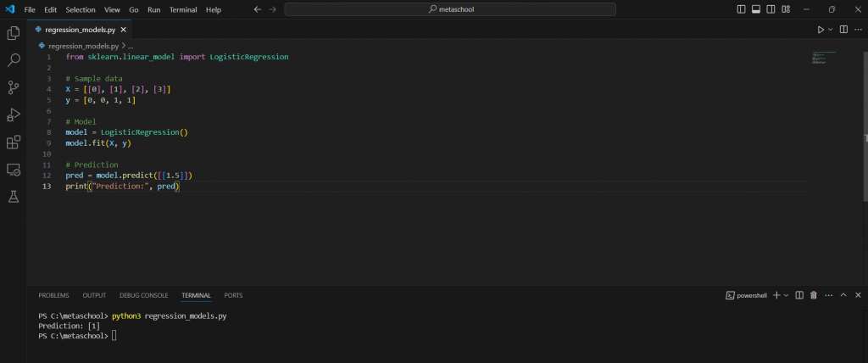Click the "y = [0, 0, 1, 1]" line
868x363 pixels.
(100, 100)
